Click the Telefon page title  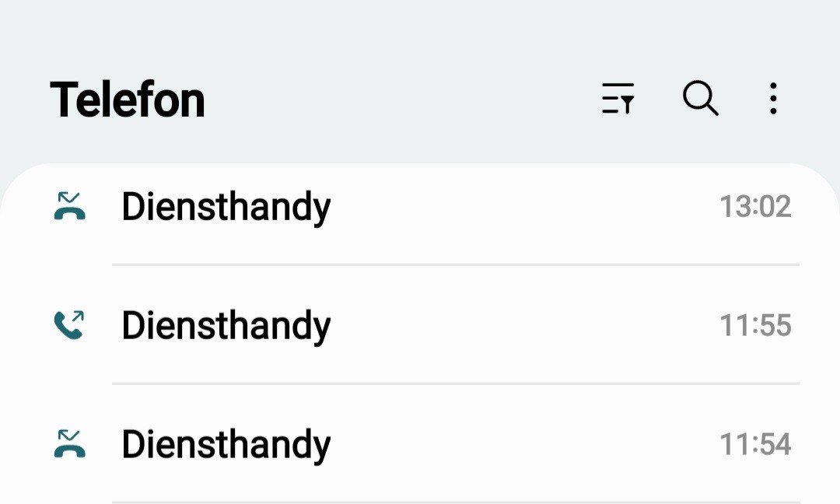(x=128, y=100)
